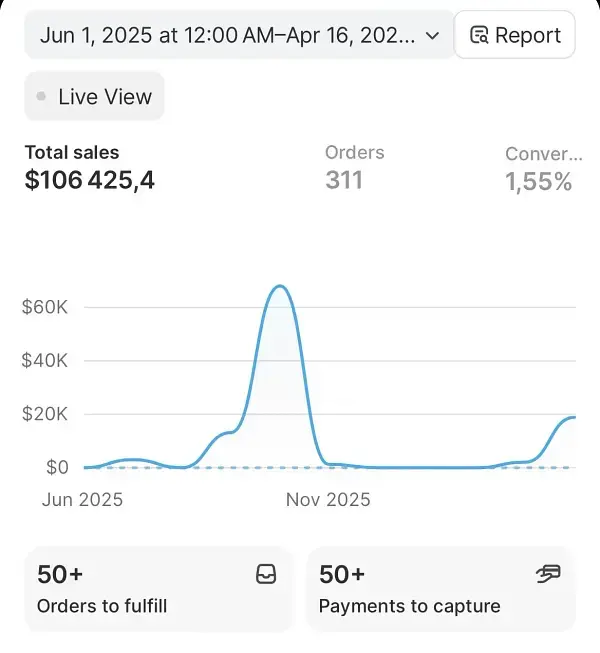
Task: Switch to the Conversion rate metric tab
Action: click(x=543, y=154)
